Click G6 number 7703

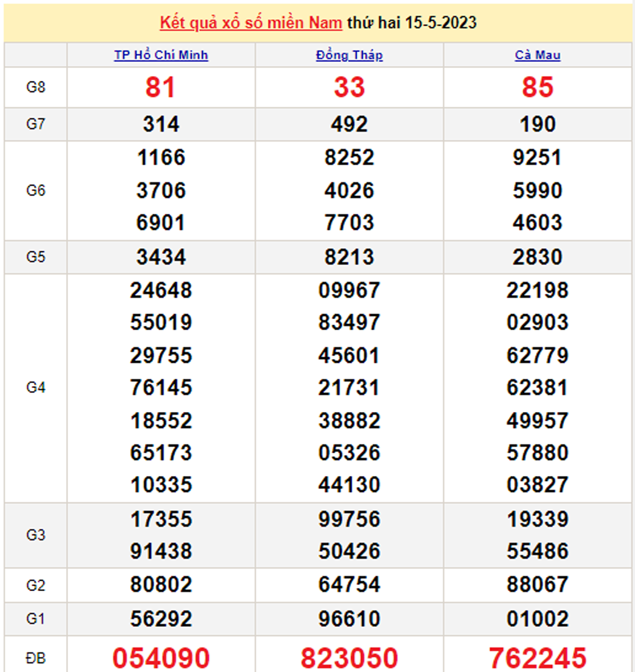[x=349, y=223]
